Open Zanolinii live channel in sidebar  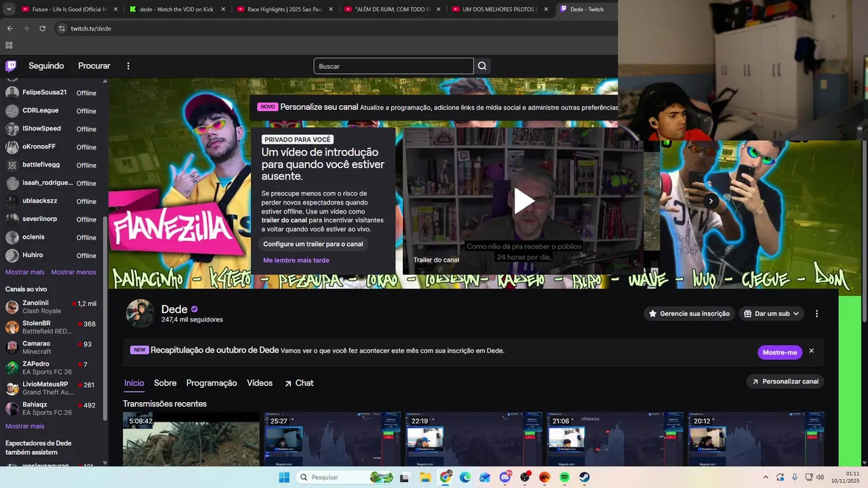tap(51, 307)
